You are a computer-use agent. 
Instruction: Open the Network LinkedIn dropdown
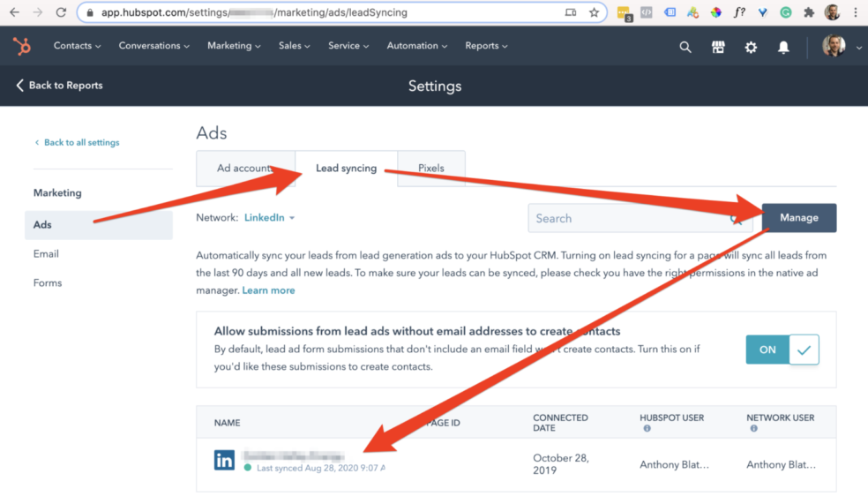click(270, 218)
